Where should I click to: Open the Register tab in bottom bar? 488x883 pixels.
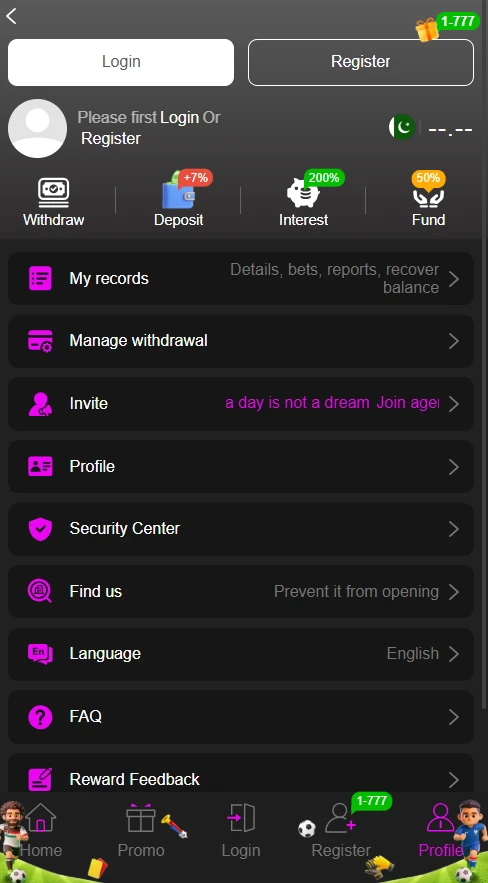point(341,831)
